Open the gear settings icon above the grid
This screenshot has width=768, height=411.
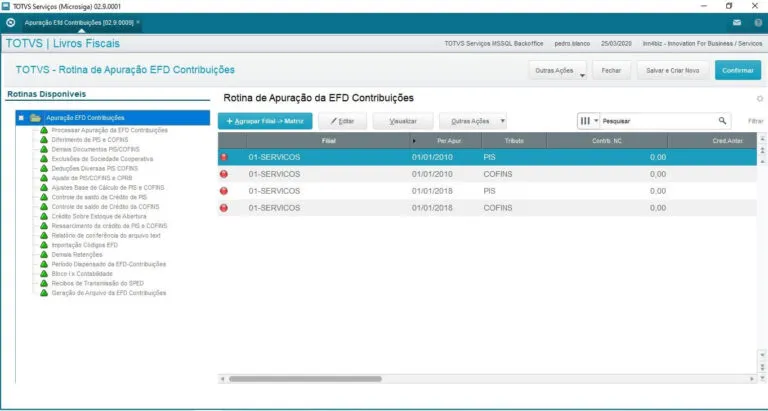pyautogui.click(x=760, y=98)
